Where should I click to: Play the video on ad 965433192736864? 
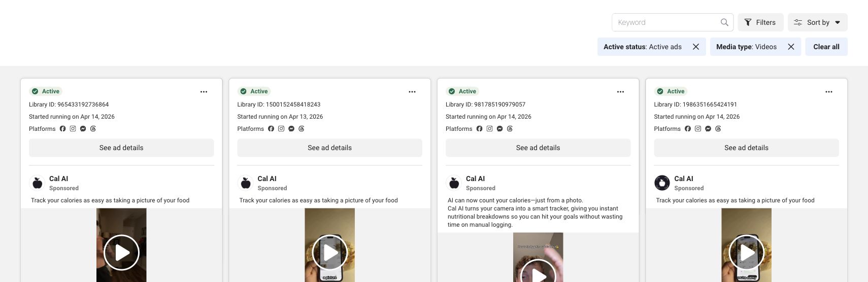click(121, 253)
